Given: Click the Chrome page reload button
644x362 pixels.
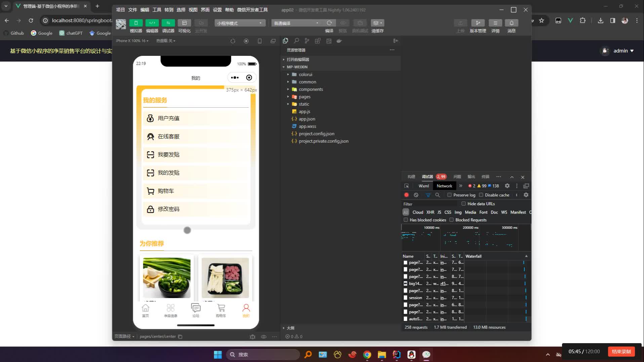Looking at the screenshot, I should pos(31,21).
